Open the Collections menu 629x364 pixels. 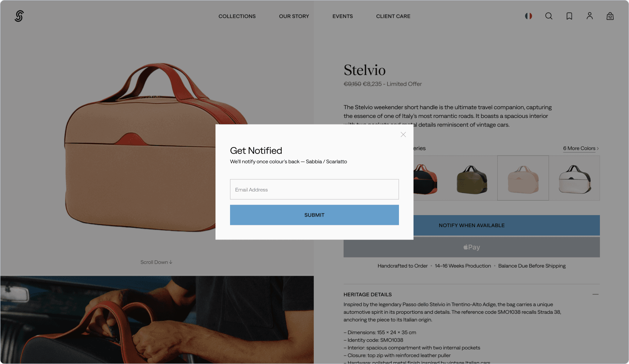point(237,16)
